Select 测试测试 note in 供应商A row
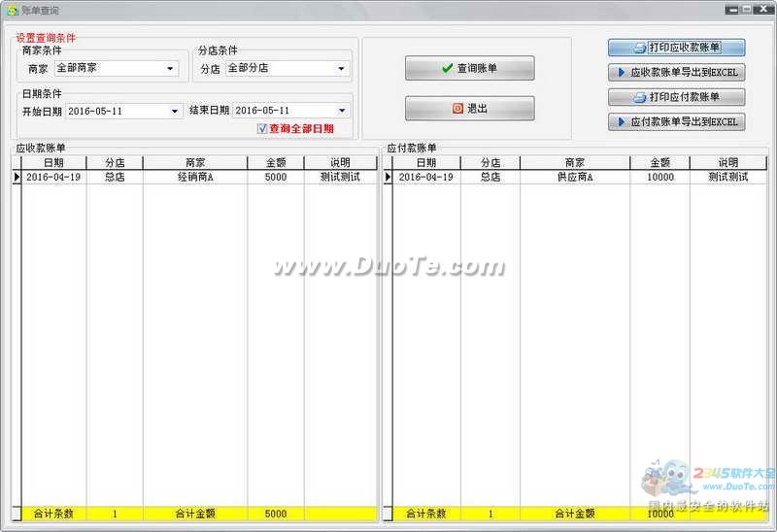 click(x=727, y=177)
